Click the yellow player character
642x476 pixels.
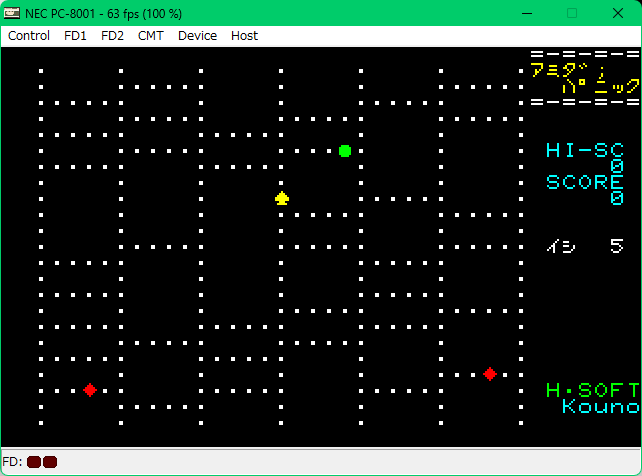282,198
